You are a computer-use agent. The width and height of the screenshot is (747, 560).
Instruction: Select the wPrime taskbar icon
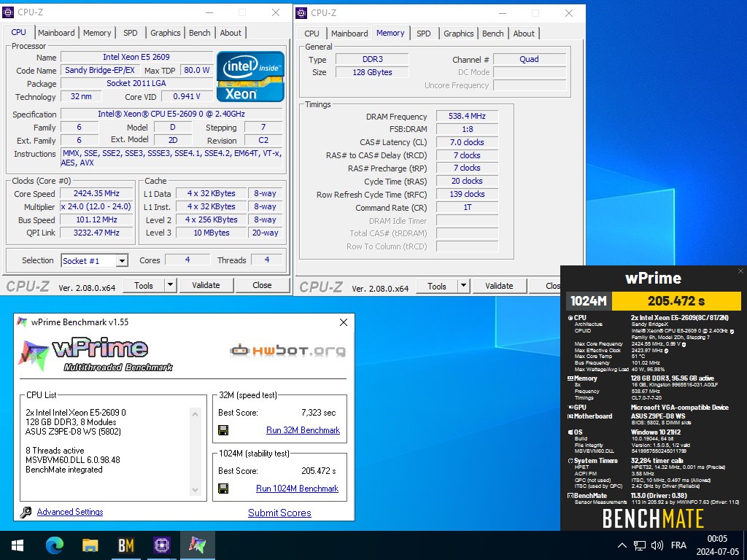pyautogui.click(x=197, y=545)
